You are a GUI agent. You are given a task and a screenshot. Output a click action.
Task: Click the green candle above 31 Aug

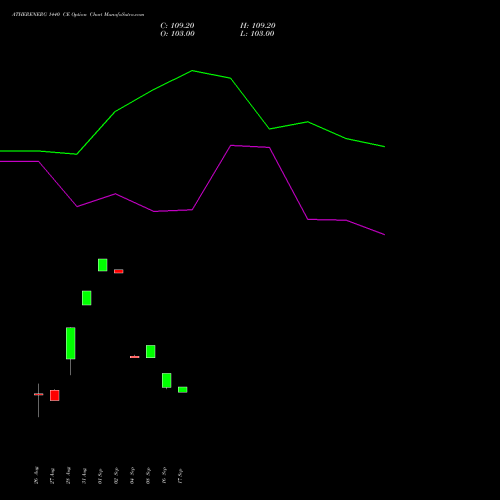point(87,298)
